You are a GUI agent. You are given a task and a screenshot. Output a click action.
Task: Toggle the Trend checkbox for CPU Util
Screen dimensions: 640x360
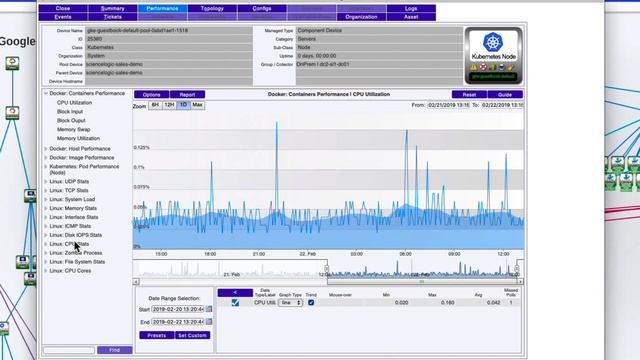pyautogui.click(x=311, y=302)
